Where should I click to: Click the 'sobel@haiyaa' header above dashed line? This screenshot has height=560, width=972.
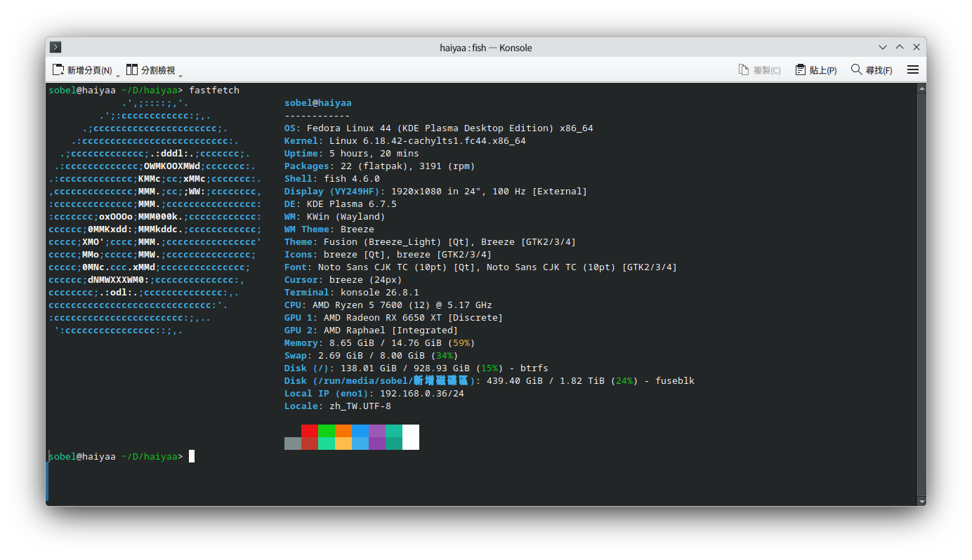(x=318, y=103)
